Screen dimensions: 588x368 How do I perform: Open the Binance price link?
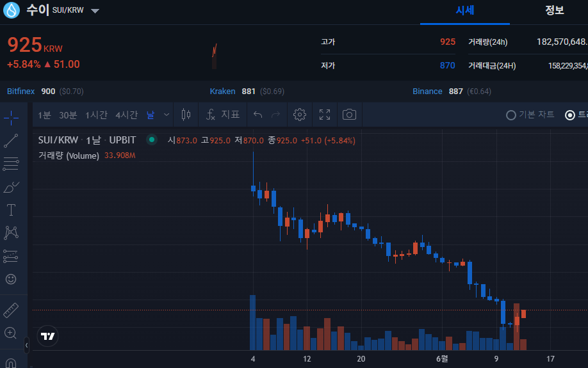point(427,91)
